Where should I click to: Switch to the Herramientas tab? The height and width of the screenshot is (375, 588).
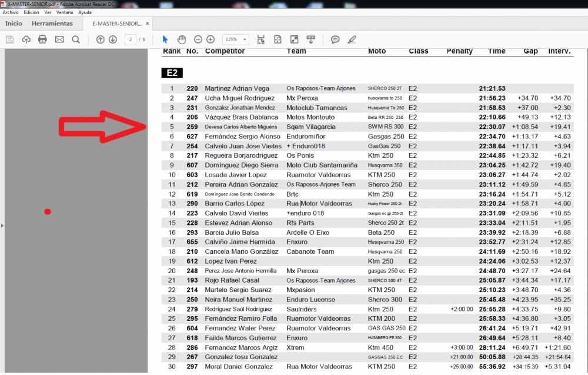52,24
